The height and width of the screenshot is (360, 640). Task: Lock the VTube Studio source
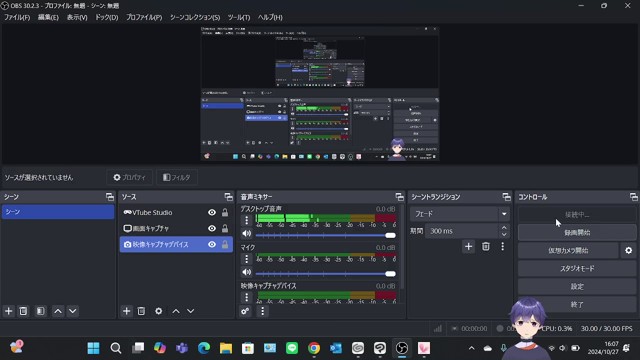[x=225, y=212]
